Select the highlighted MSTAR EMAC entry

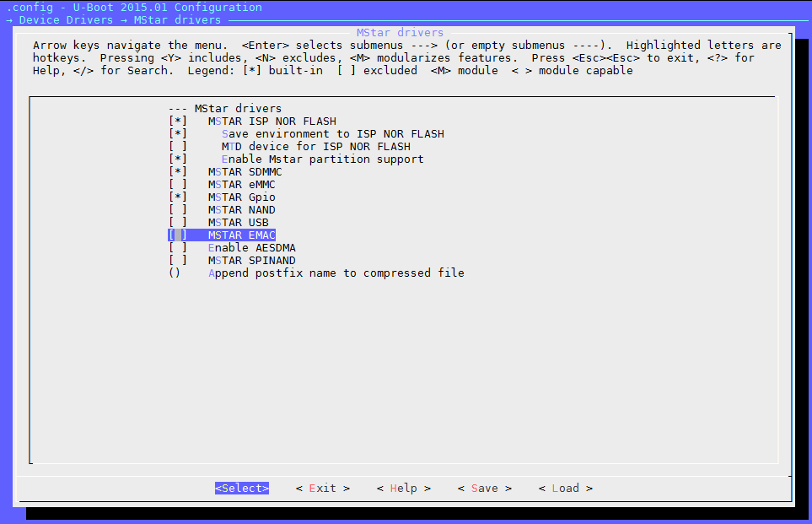click(x=241, y=235)
